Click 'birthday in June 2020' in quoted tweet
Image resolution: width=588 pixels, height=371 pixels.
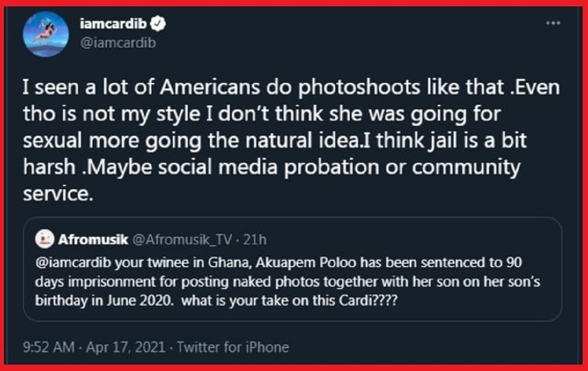click(x=103, y=301)
